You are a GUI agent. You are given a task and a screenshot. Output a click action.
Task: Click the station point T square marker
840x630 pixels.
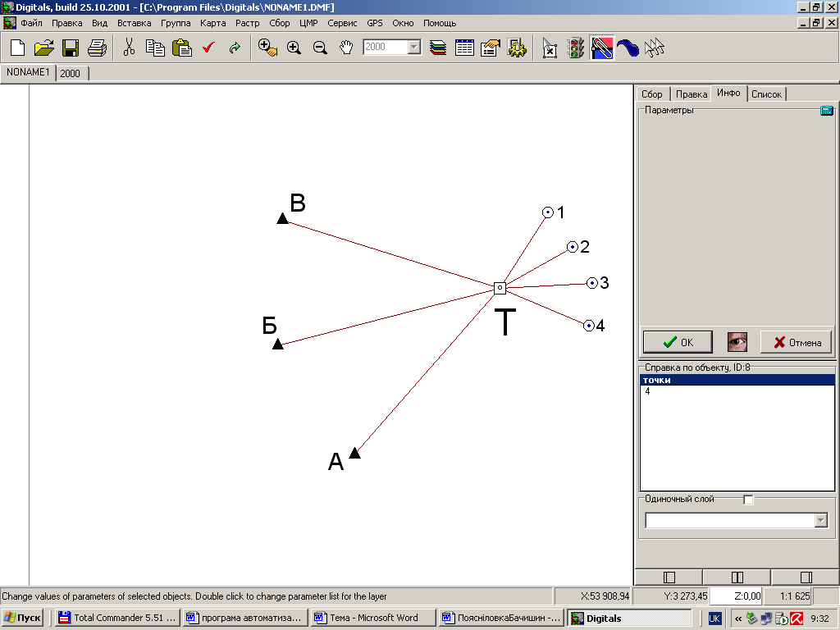(x=500, y=288)
